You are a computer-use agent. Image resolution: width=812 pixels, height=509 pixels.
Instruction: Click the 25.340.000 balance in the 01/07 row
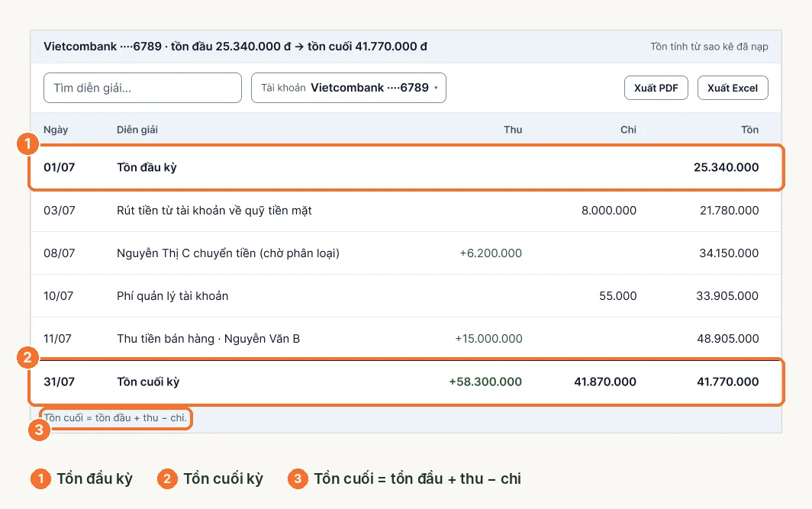pyautogui.click(x=726, y=167)
